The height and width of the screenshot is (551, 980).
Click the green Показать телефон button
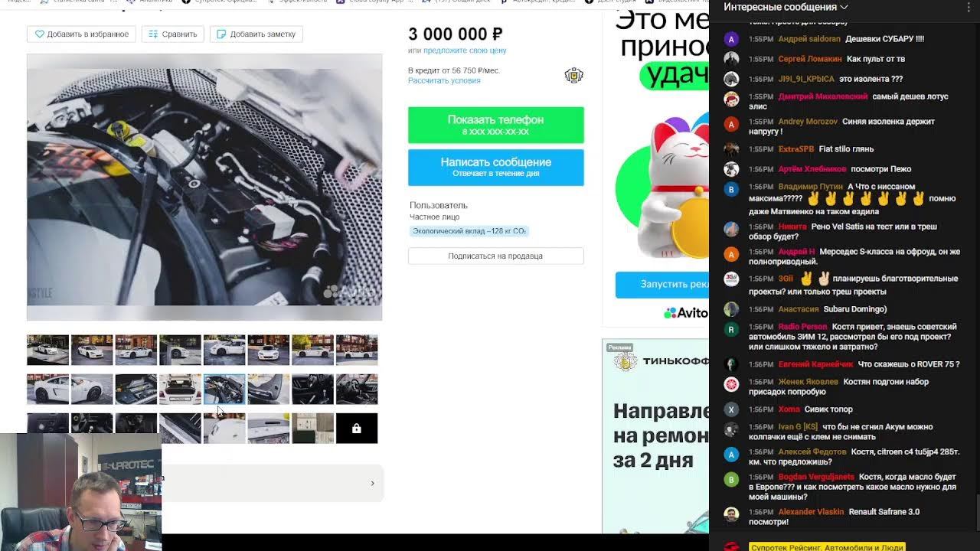[496, 125]
